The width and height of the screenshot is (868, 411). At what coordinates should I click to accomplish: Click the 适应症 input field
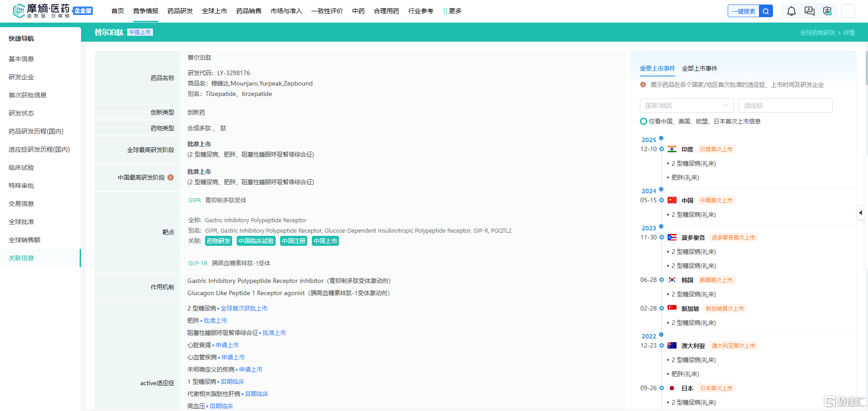(786, 105)
